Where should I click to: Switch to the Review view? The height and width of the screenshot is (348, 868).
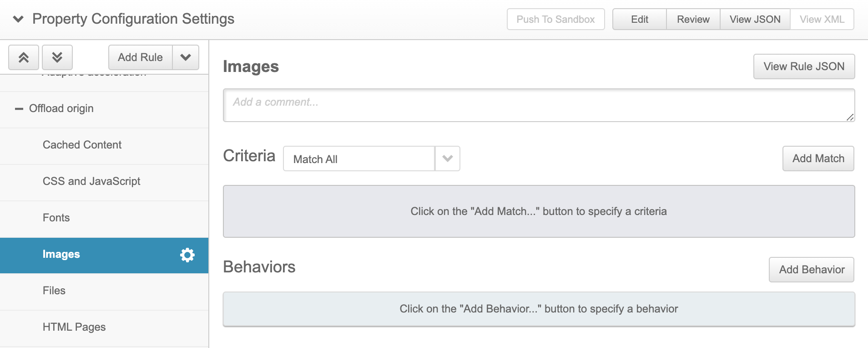tap(693, 19)
